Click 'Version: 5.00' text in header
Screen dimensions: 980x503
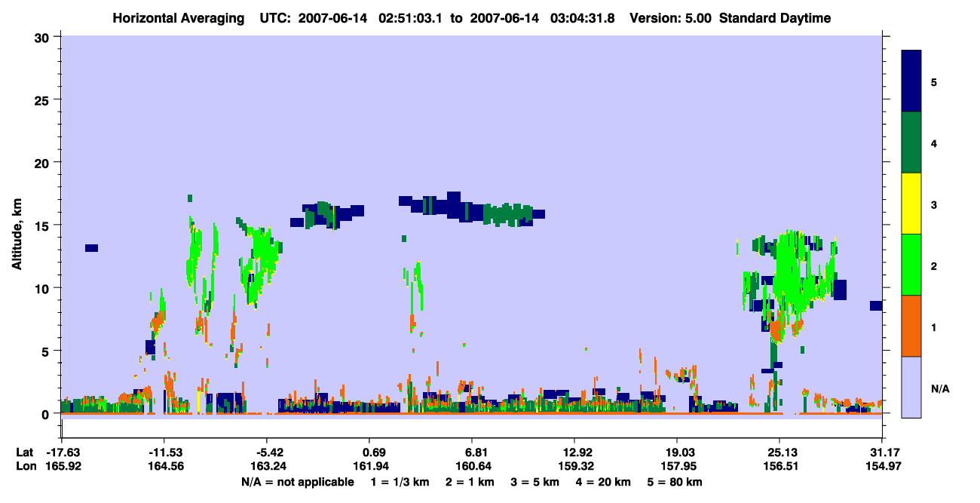pos(669,18)
